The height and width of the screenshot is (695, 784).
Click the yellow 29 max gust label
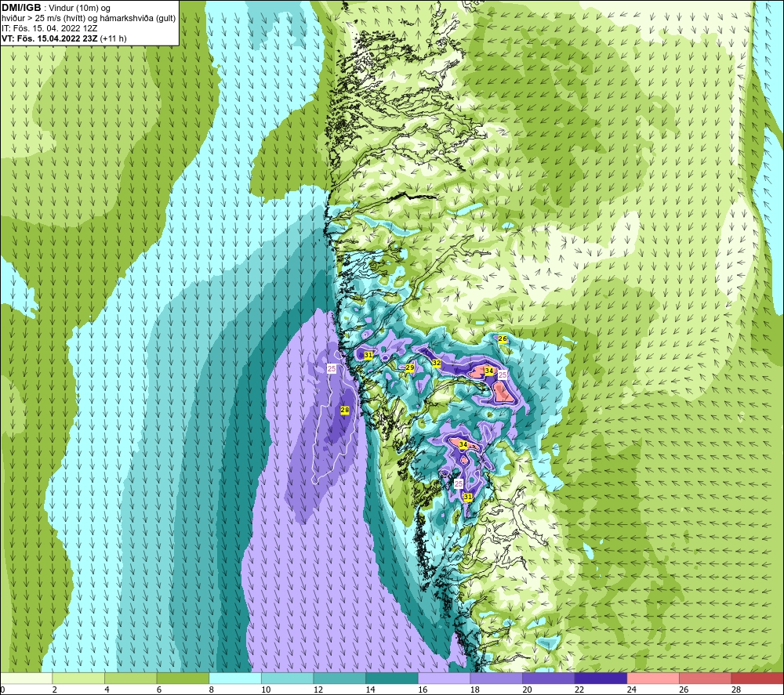(409, 367)
